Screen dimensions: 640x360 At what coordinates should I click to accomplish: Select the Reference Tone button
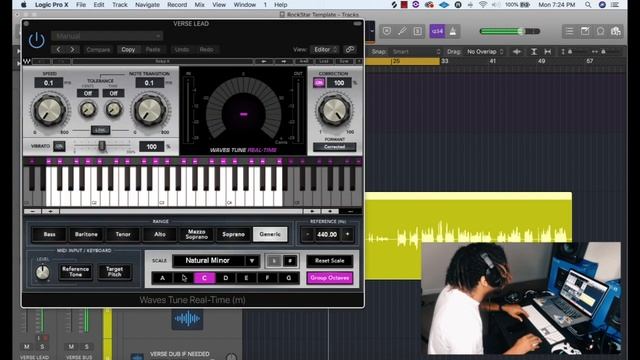coord(76,271)
